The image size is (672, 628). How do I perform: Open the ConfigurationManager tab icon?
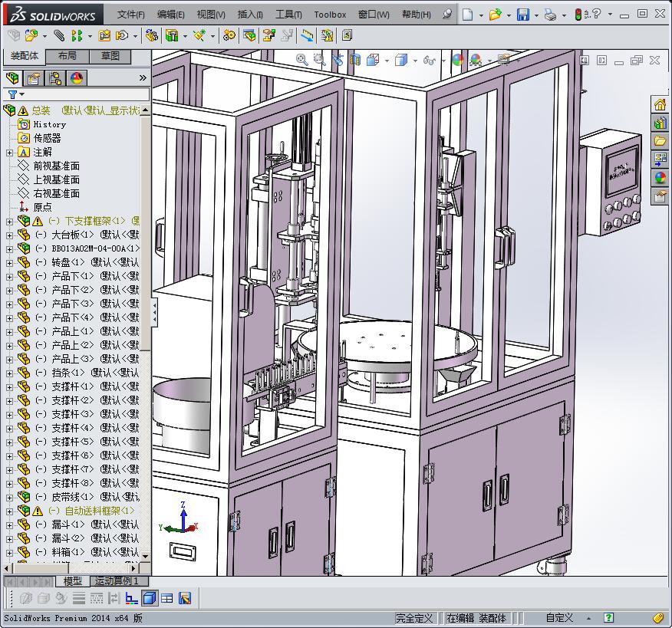[55, 78]
